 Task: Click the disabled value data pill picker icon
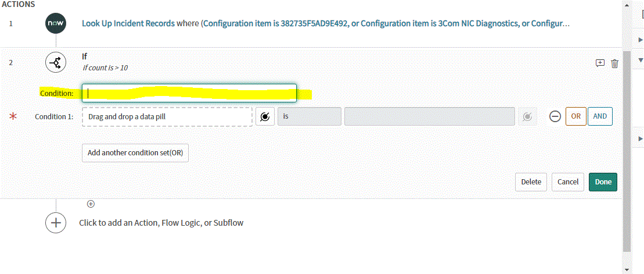pyautogui.click(x=527, y=117)
